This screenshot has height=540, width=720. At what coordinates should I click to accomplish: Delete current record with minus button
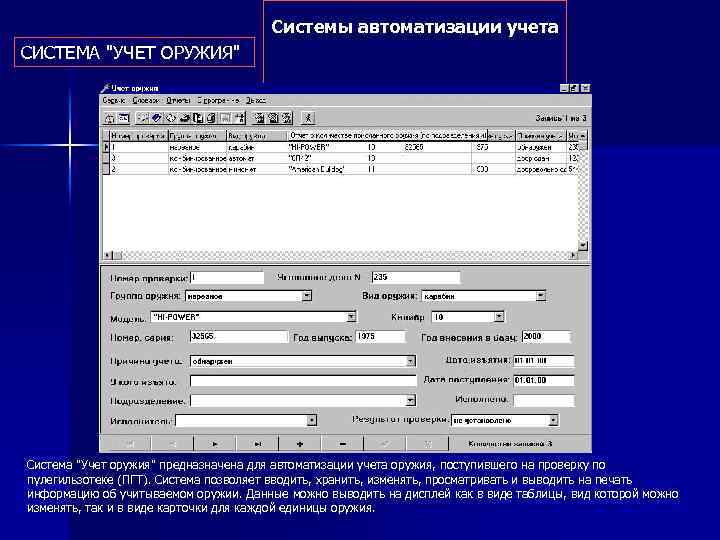tap(343, 444)
